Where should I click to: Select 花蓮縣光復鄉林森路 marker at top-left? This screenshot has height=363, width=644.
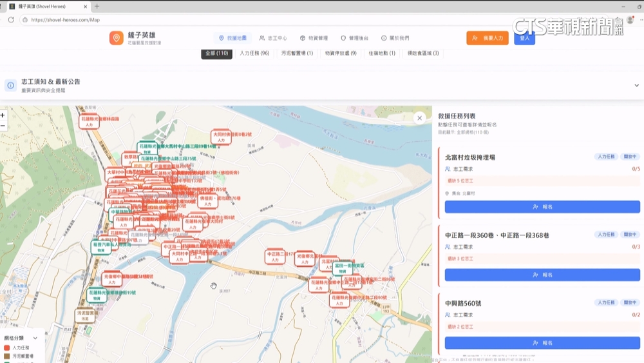point(89,122)
